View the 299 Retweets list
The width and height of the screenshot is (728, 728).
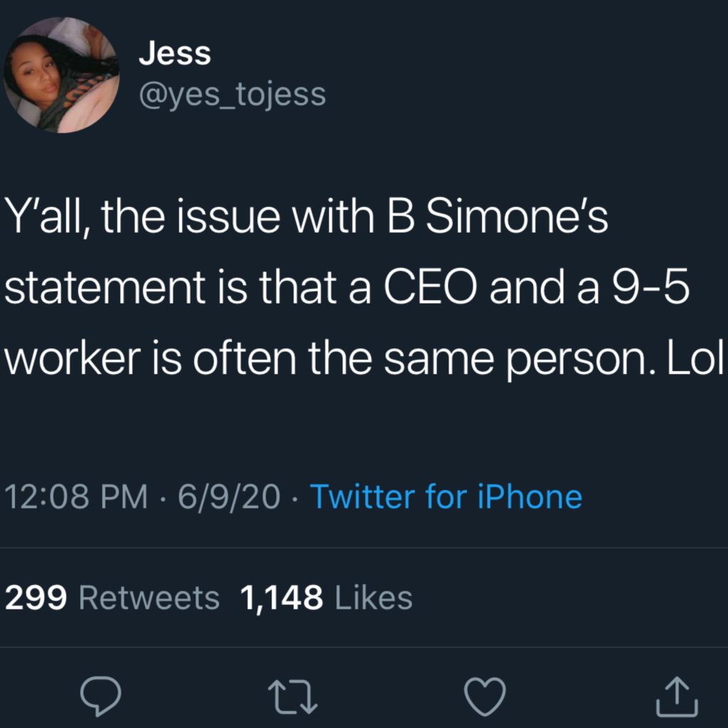tap(112, 598)
